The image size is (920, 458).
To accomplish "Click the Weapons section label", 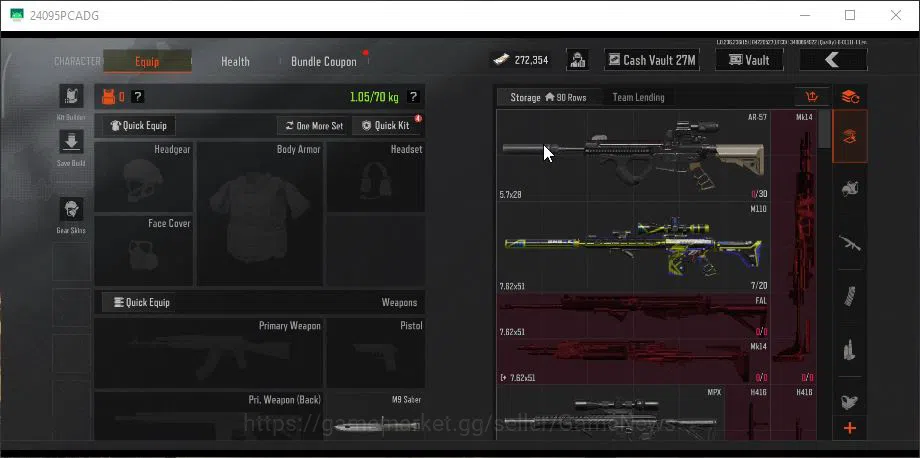I will pyautogui.click(x=400, y=303).
